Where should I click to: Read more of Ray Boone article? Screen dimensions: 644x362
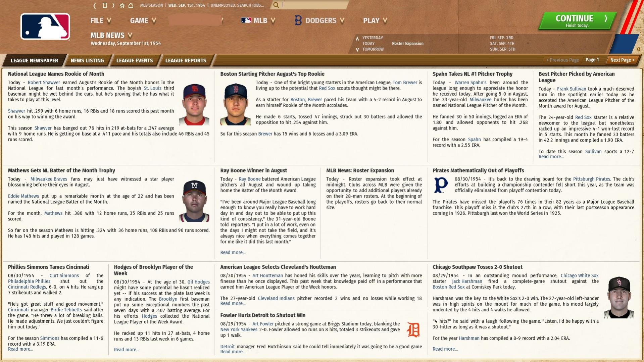[233, 253]
